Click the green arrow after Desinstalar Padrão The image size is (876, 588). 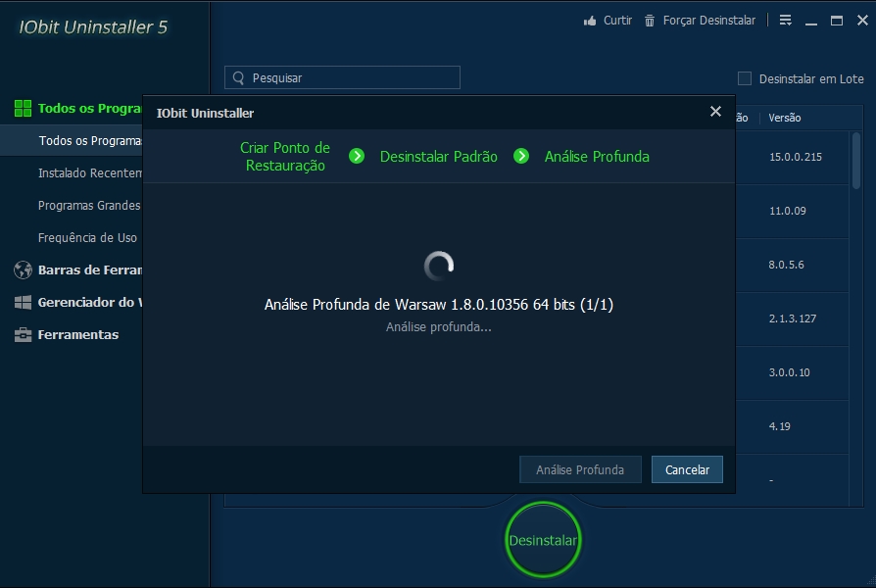521,156
